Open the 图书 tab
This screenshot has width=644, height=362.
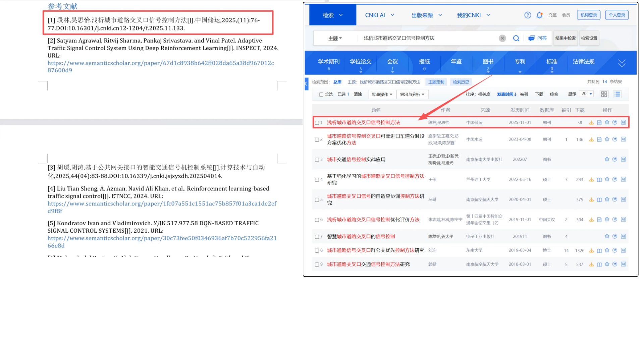coord(488,64)
